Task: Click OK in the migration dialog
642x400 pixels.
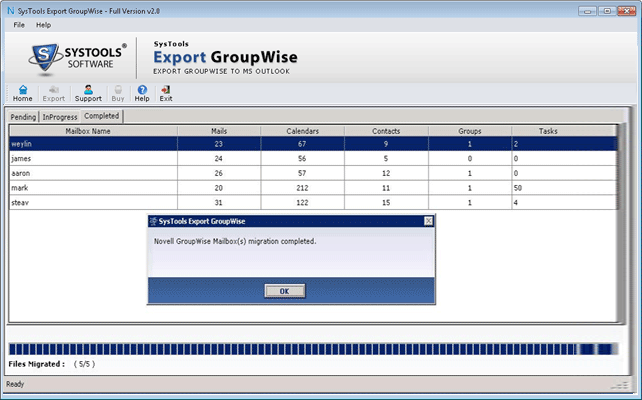Action: coord(285,291)
